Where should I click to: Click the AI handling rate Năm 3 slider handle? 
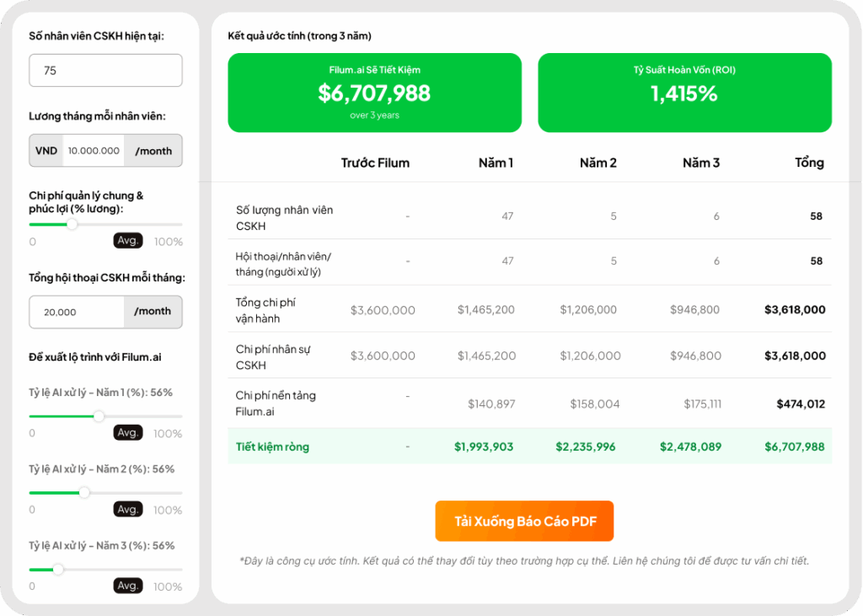(x=58, y=569)
